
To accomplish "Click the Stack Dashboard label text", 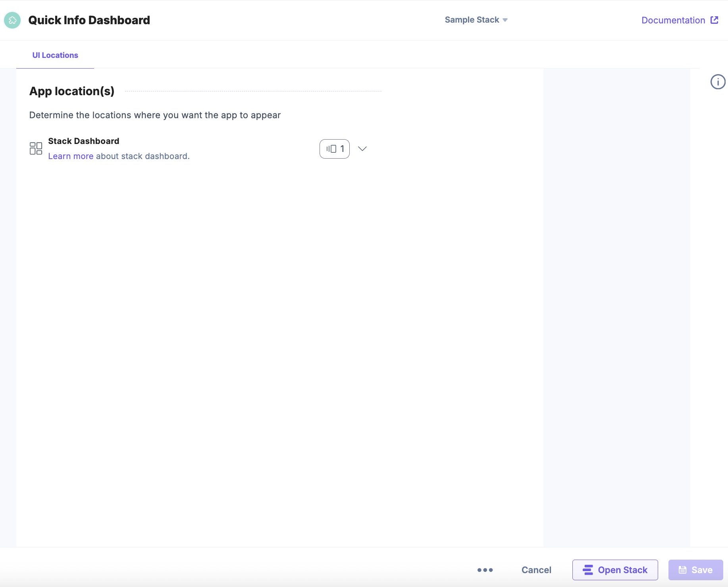I will point(84,141).
